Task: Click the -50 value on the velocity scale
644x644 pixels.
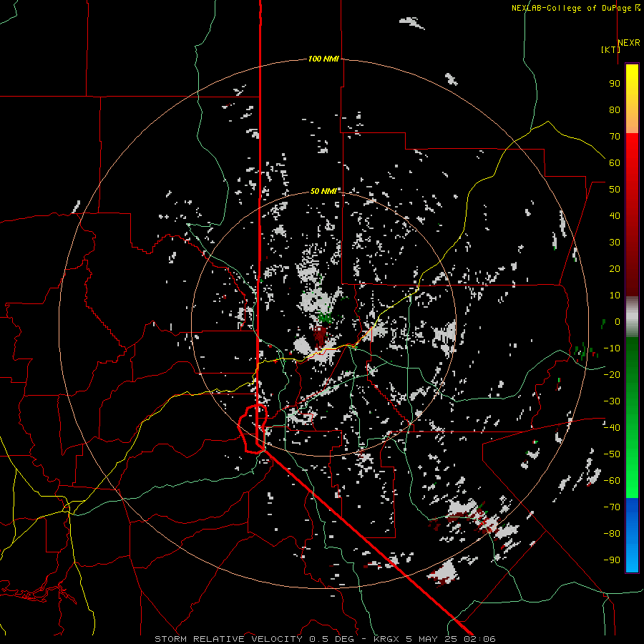Action: (x=612, y=454)
